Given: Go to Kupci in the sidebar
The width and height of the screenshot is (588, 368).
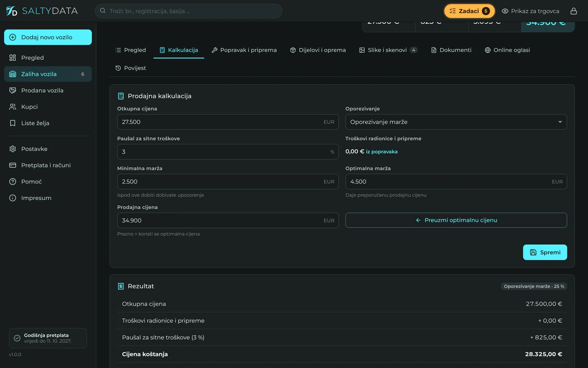Looking at the screenshot, I should click(48, 107).
